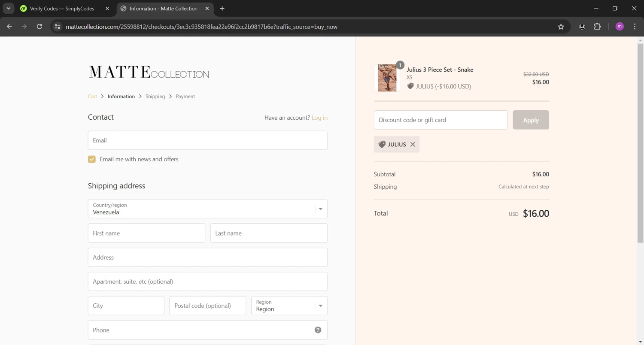Click the City field
Image resolution: width=644 pixels, height=345 pixels.
pos(126,306)
